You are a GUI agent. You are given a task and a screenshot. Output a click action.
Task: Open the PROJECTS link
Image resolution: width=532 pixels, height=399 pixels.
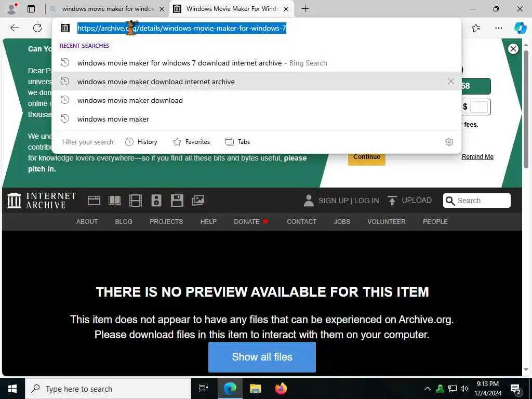click(166, 221)
